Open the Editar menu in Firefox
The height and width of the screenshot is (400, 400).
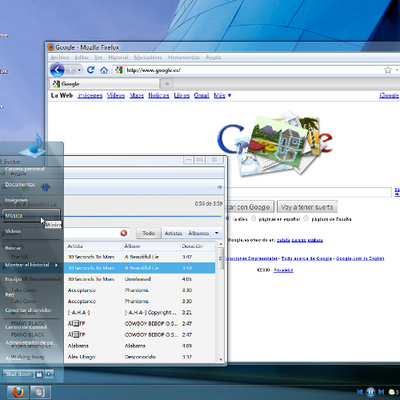[81, 57]
